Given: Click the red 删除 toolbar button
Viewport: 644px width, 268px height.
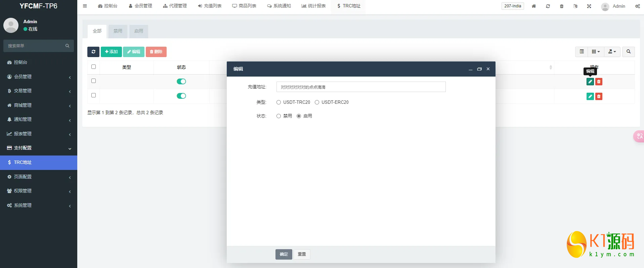Looking at the screenshot, I should point(156,52).
